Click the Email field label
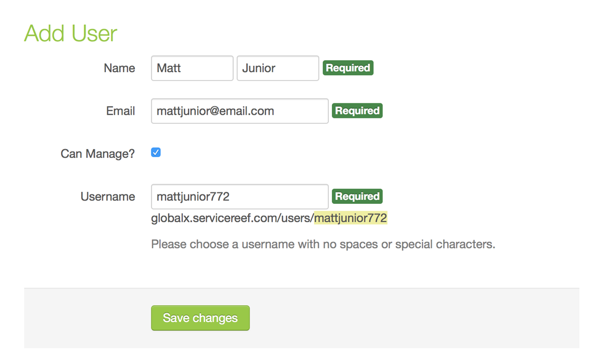This screenshot has height=364, width=598. 120,111
